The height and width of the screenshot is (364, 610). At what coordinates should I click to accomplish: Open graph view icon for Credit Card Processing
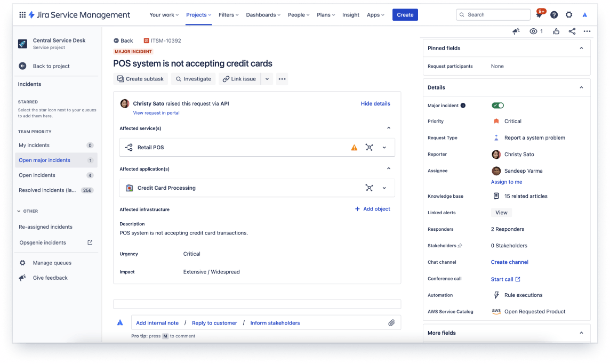369,188
